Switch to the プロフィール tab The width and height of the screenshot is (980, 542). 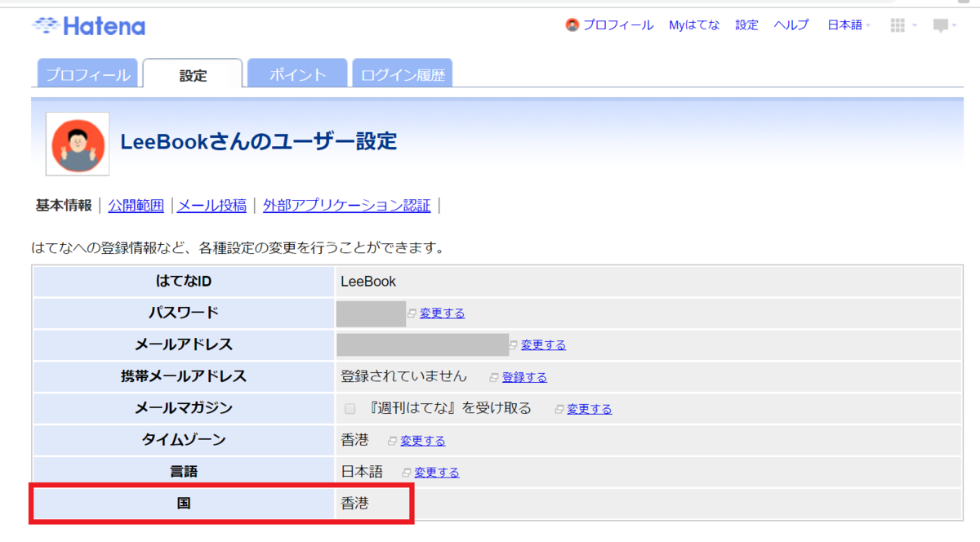tap(87, 74)
